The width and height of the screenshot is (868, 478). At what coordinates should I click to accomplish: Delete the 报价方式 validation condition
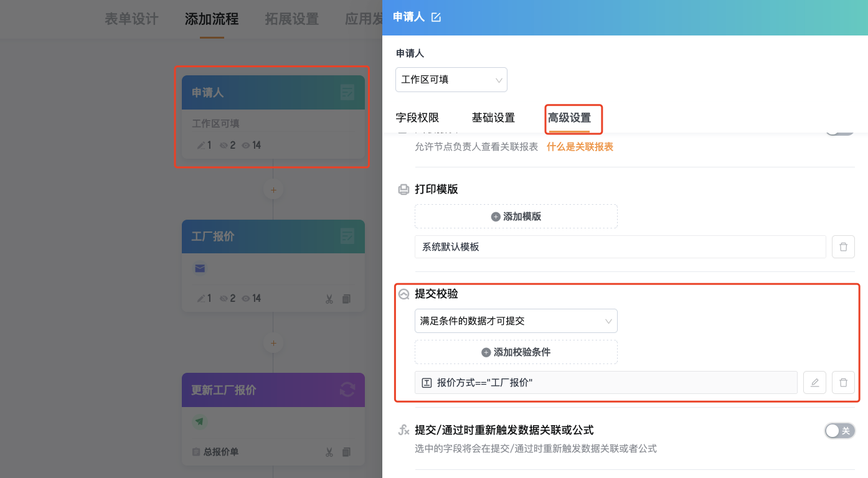pos(843,383)
